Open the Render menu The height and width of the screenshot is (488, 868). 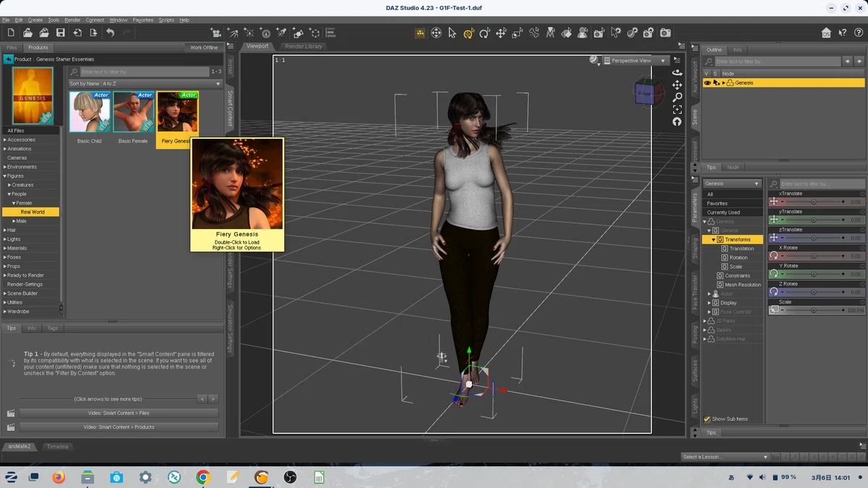pyautogui.click(x=72, y=20)
